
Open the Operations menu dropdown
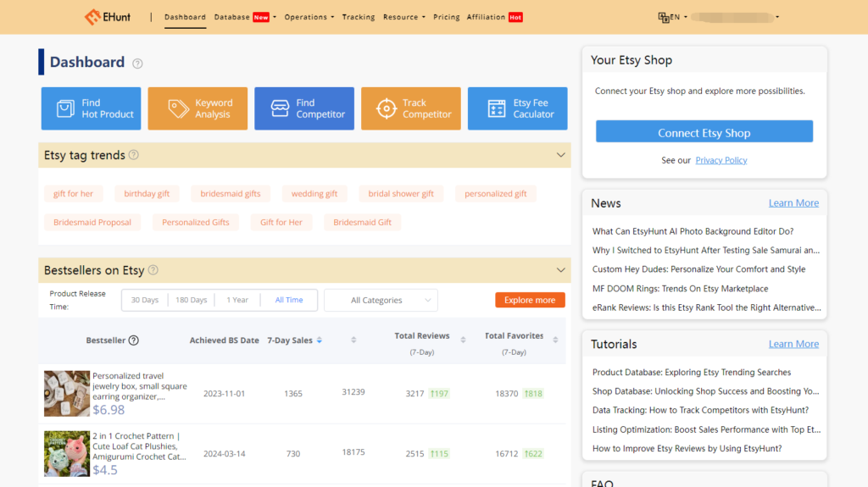click(x=309, y=17)
